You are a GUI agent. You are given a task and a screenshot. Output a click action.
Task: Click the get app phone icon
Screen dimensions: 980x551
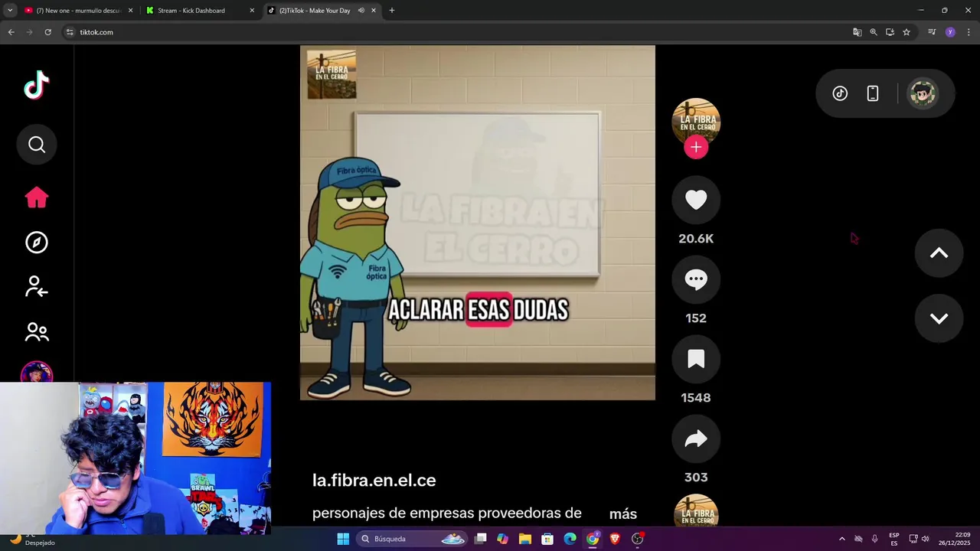tap(872, 93)
